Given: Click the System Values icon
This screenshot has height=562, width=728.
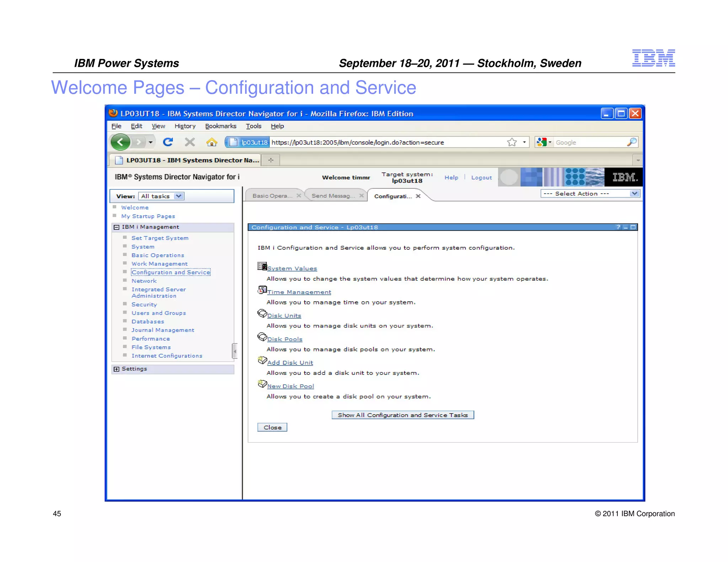Looking at the screenshot, I should pos(262,266).
